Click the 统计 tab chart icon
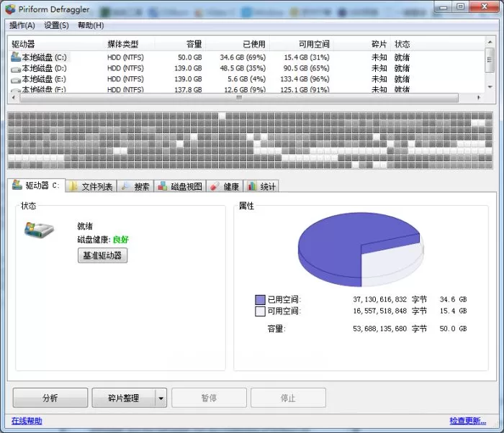 [252, 186]
